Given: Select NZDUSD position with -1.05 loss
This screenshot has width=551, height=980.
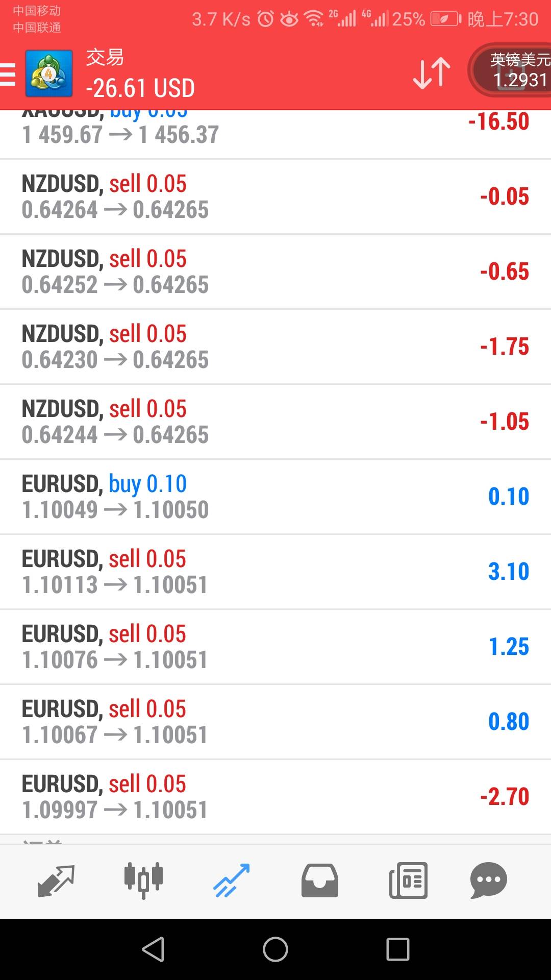Looking at the screenshot, I should coord(275,422).
